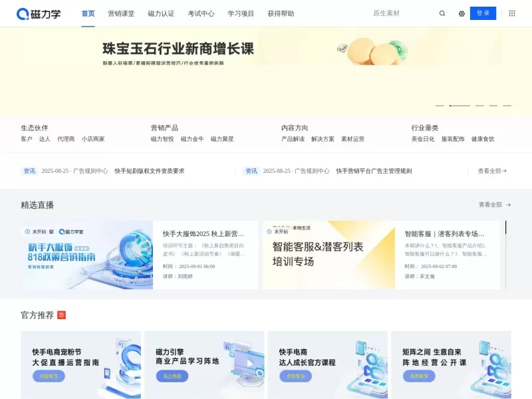Open the search icon in the header
532x399 pixels.
[x=442, y=13]
